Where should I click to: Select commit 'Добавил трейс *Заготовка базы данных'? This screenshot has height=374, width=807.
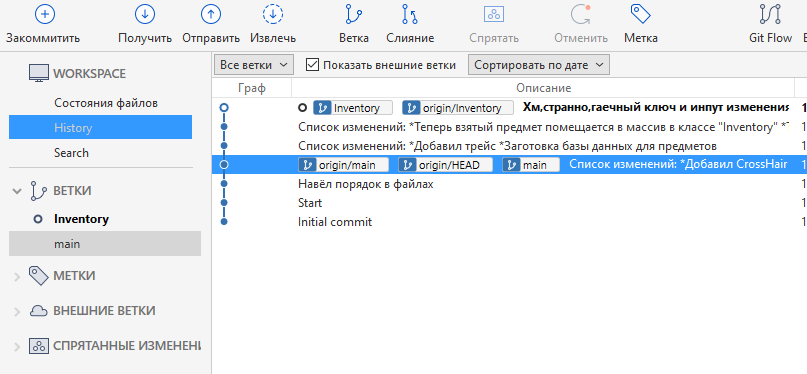pyautogui.click(x=507, y=146)
